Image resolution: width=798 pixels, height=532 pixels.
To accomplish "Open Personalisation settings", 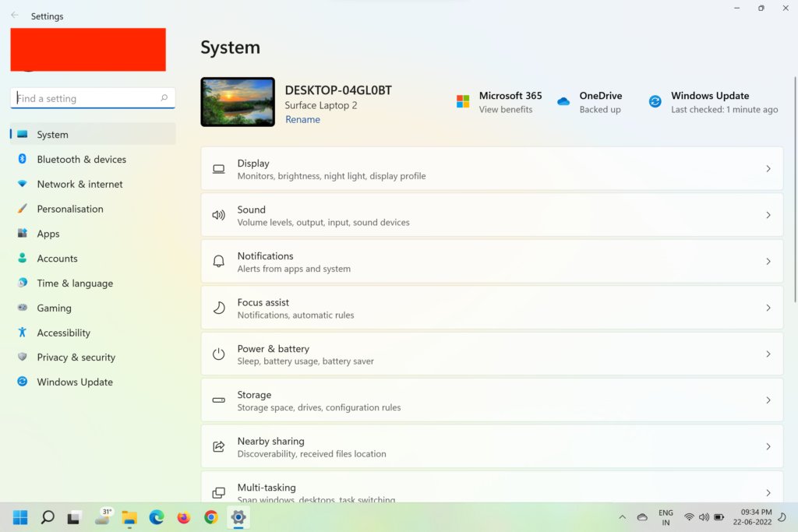I will point(70,209).
